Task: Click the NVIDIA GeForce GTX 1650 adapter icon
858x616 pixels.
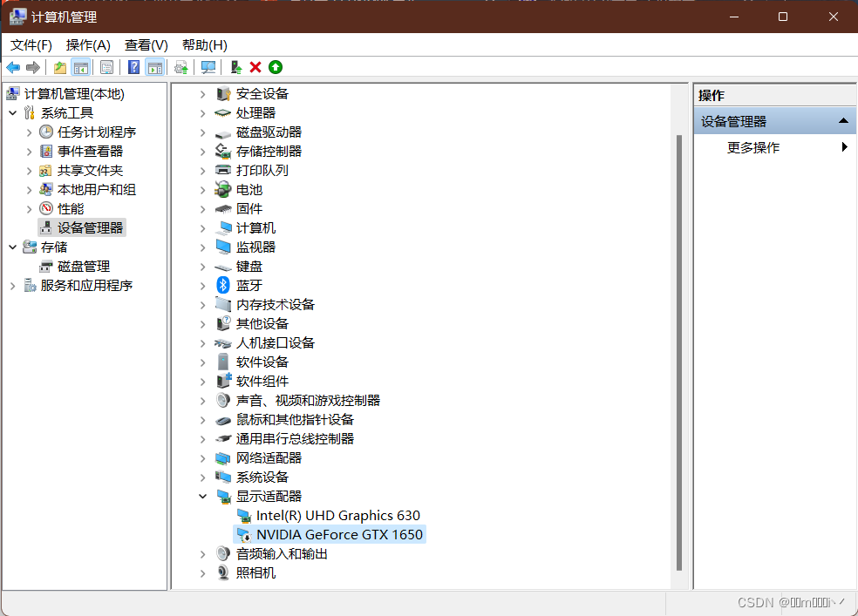Action: (244, 535)
